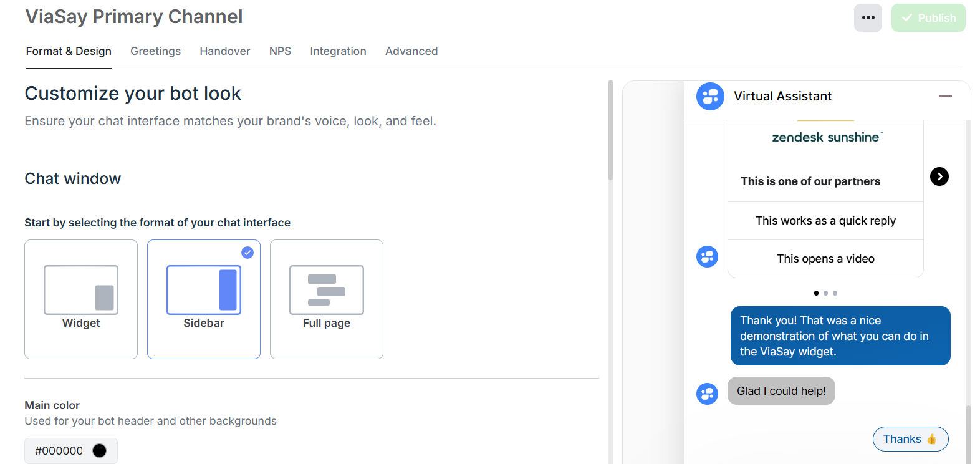Click the Publish button
Image resolution: width=980 pixels, height=464 pixels.
[928, 17]
